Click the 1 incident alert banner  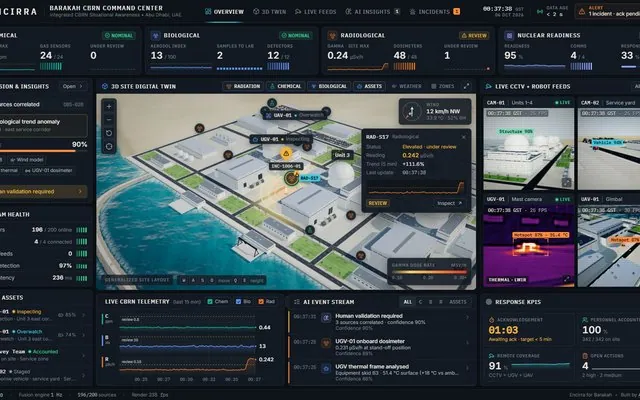click(x=608, y=11)
